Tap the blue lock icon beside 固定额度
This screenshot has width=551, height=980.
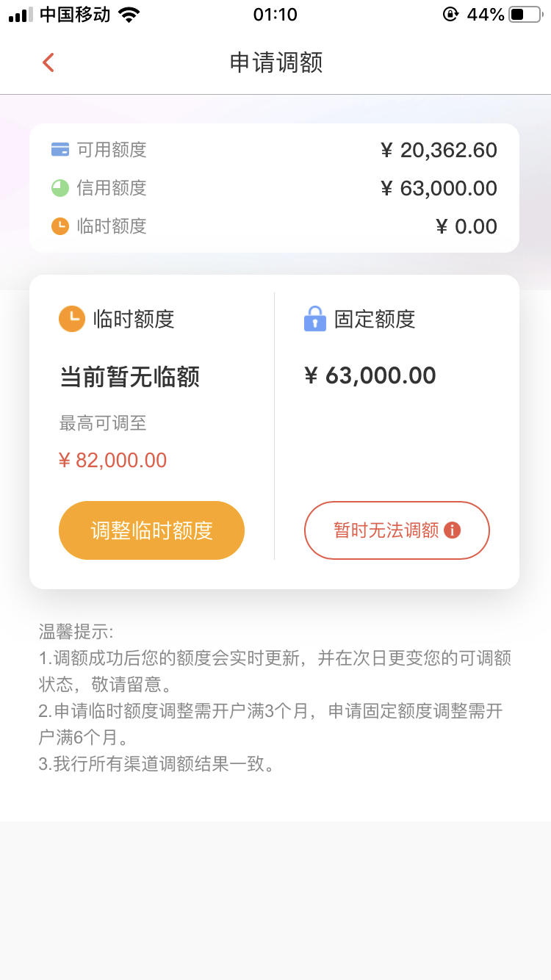[x=314, y=319]
